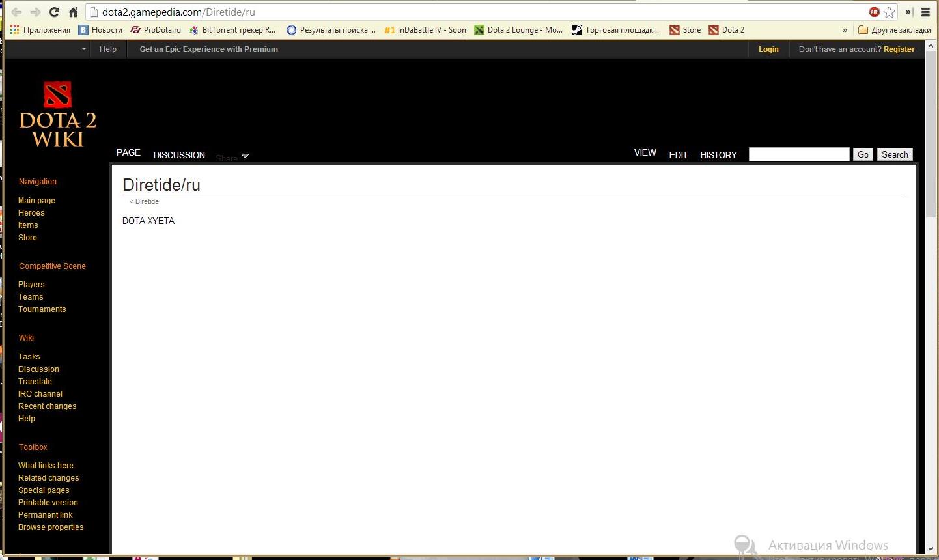Expand the top-left user menu arrow
Screen dimensions: 939x560
point(84,49)
